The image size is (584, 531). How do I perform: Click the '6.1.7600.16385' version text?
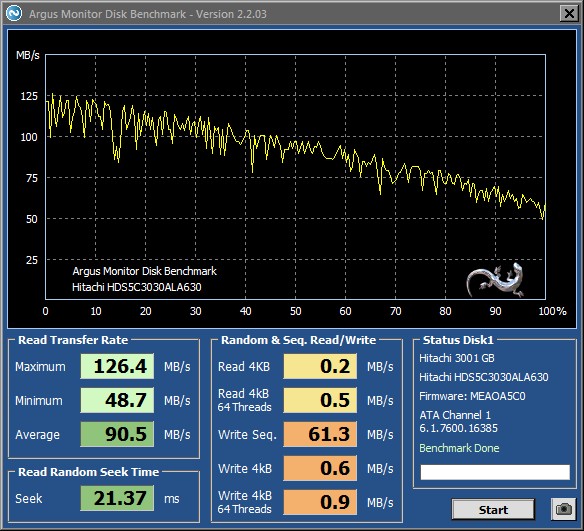point(458,428)
